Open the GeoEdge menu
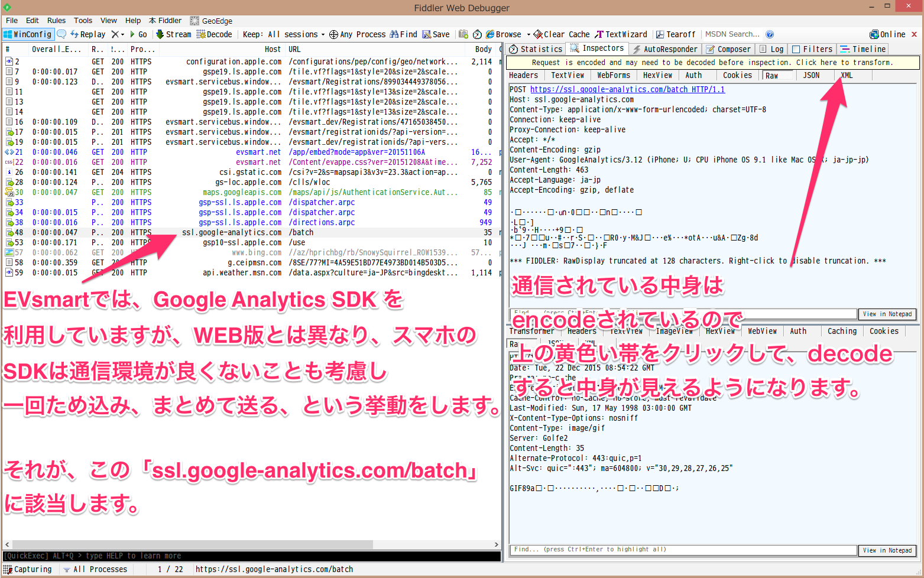The width and height of the screenshot is (924, 578). (x=211, y=21)
